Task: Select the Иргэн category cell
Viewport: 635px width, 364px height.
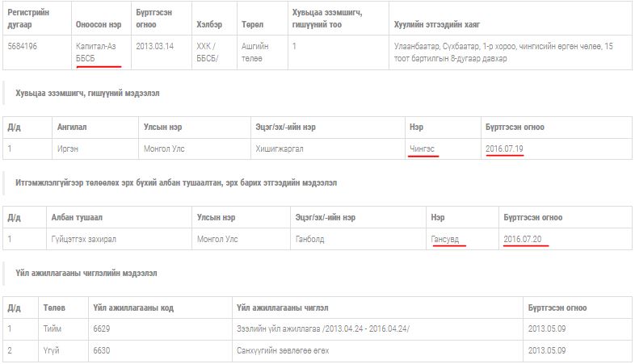Action: tap(68, 149)
